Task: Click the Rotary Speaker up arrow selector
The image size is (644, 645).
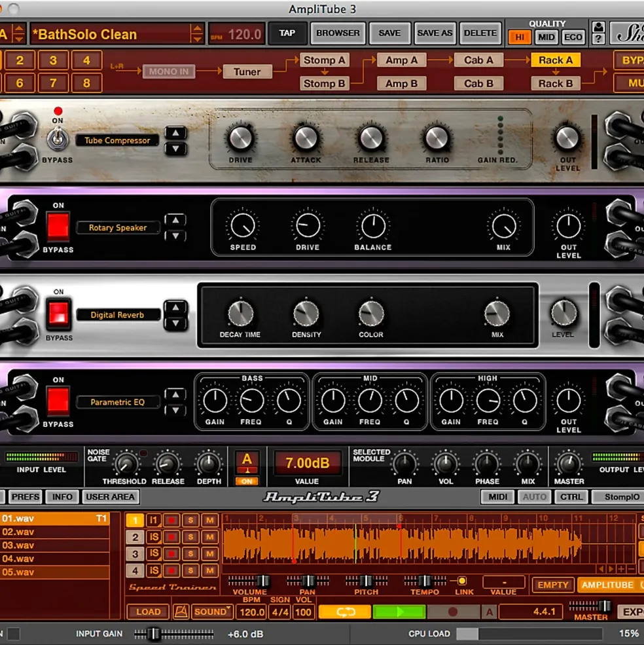Action: [175, 219]
